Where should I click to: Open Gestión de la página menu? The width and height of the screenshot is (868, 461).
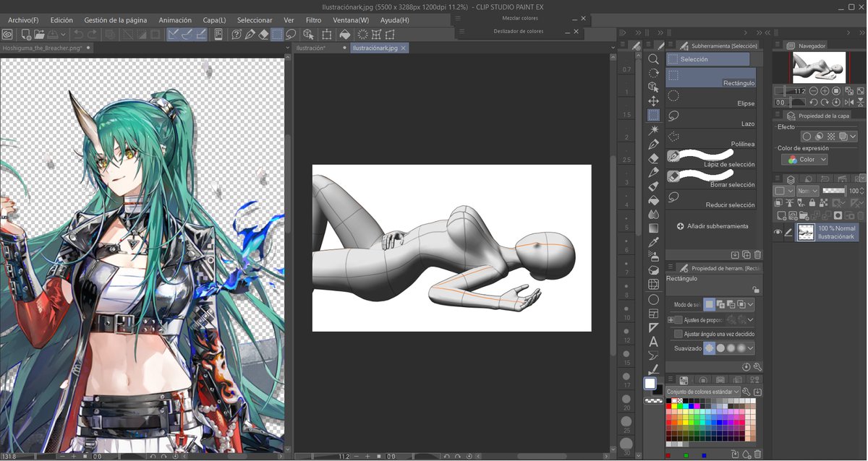pyautogui.click(x=116, y=20)
